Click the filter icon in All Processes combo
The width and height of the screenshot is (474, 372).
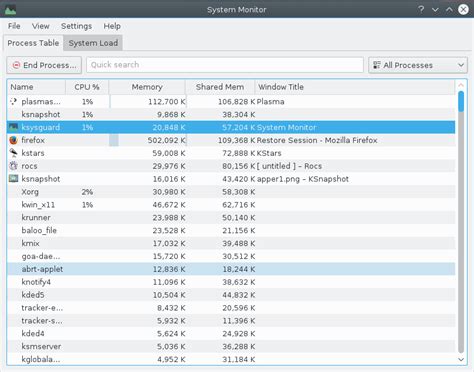(x=377, y=65)
